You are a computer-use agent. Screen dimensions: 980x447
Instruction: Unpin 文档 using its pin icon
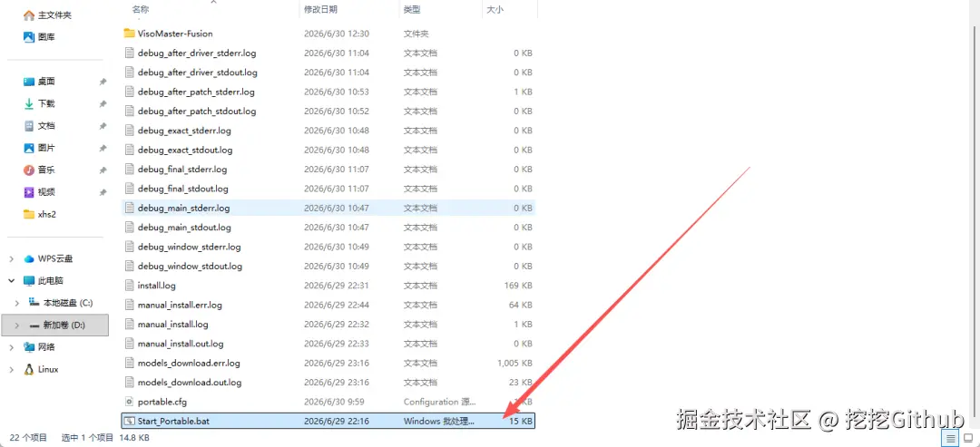pyautogui.click(x=103, y=126)
